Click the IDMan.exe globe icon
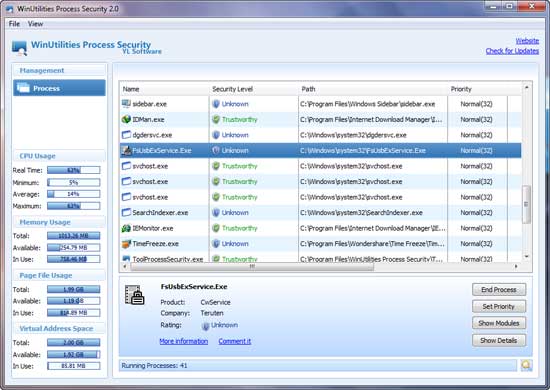Screen dimensions: 550x390 click(126, 119)
